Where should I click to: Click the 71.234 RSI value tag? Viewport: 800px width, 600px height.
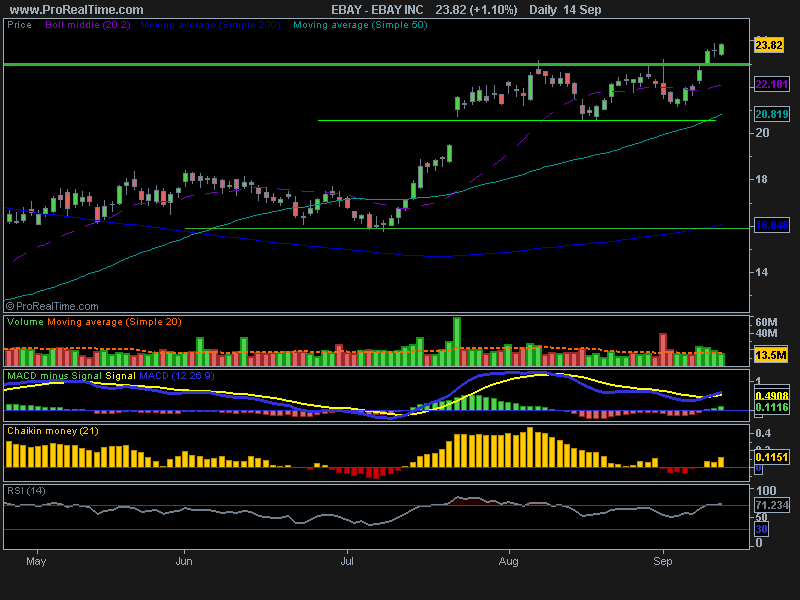[x=771, y=505]
